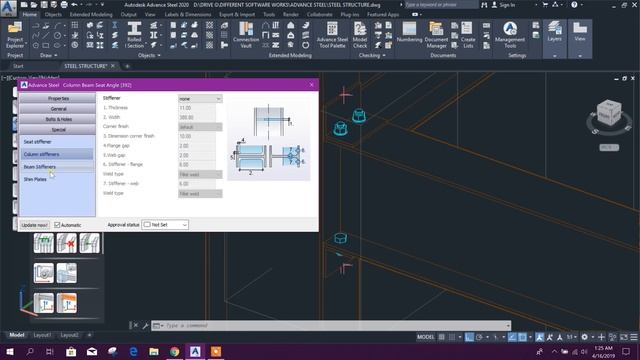Close the STEEL STRUCTURE drawing tab
Viewport: 640px width, 360px height.
113,66
